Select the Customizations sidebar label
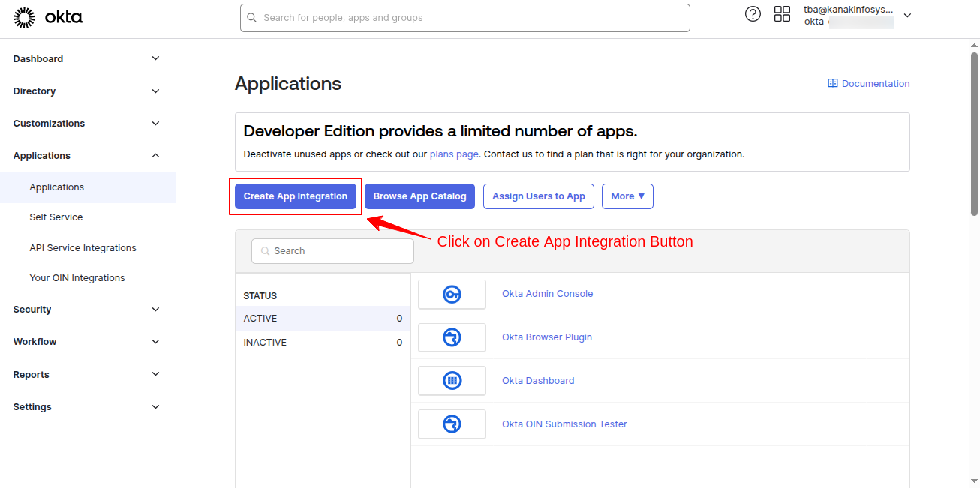 [x=49, y=124]
